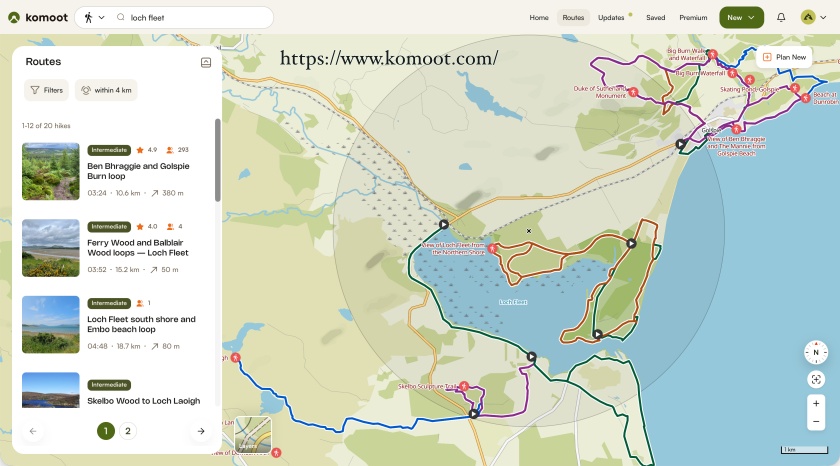
Task: Zoom out on the map
Action: coord(816,423)
